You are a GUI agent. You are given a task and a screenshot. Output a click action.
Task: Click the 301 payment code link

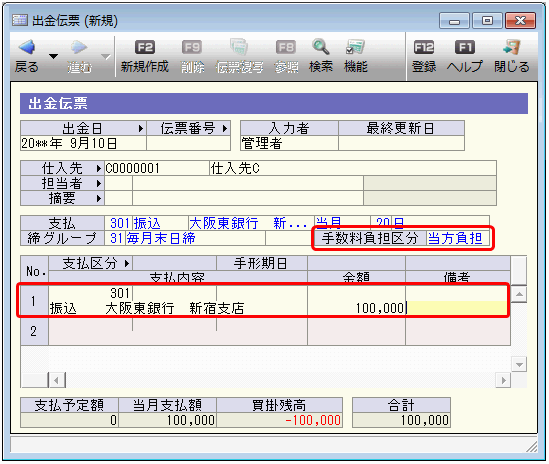pyautogui.click(x=120, y=223)
